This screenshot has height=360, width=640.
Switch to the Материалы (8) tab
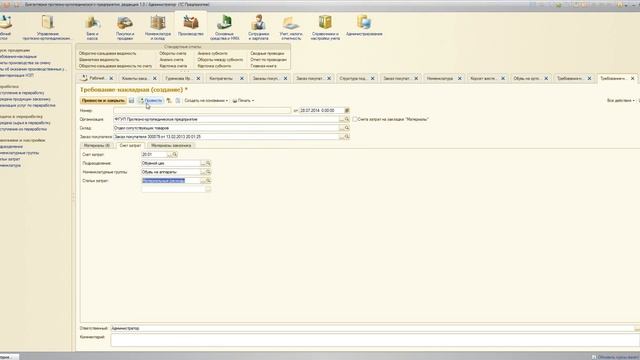tap(97, 145)
